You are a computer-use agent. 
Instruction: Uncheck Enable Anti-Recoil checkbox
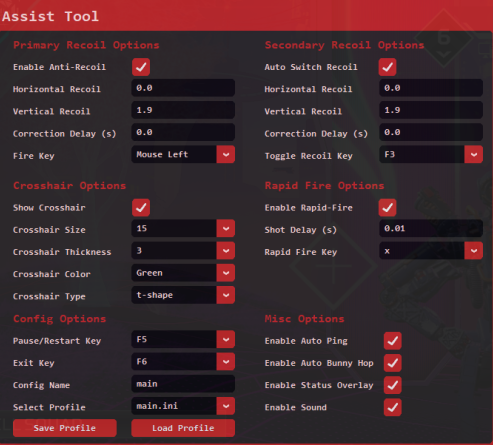[141, 67]
